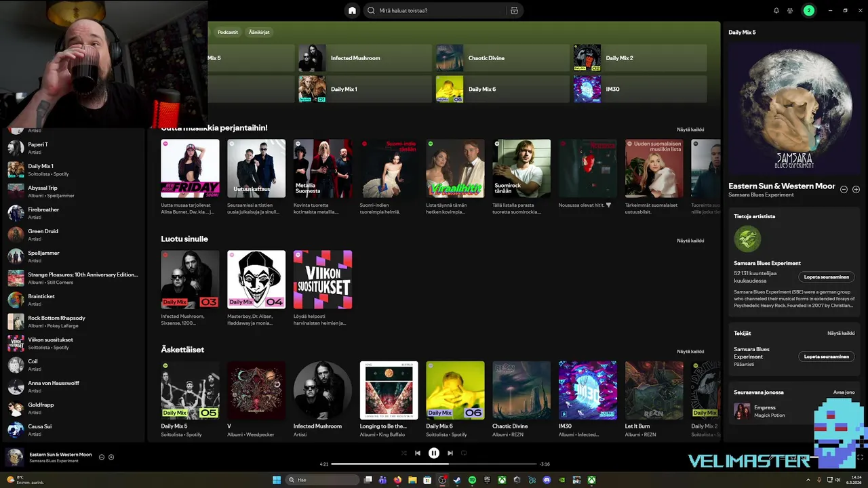Toggle shuffle in playback controls
This screenshot has width=868, height=488.
[403, 453]
